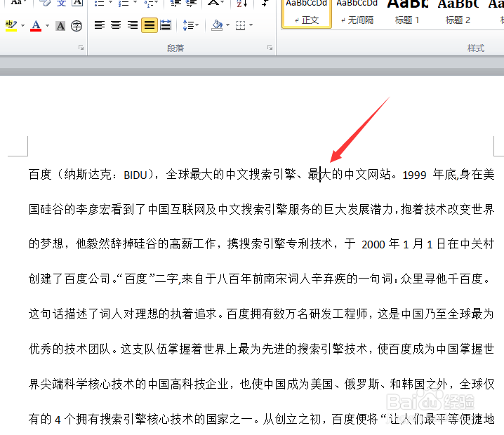Click on 纳斯达克 in the first line
The image size is (504, 435).
(88, 175)
